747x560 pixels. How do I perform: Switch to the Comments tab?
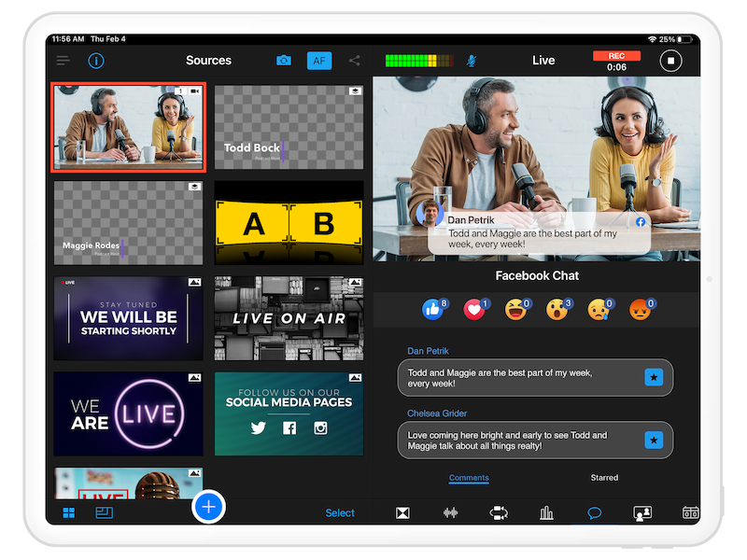point(469,478)
